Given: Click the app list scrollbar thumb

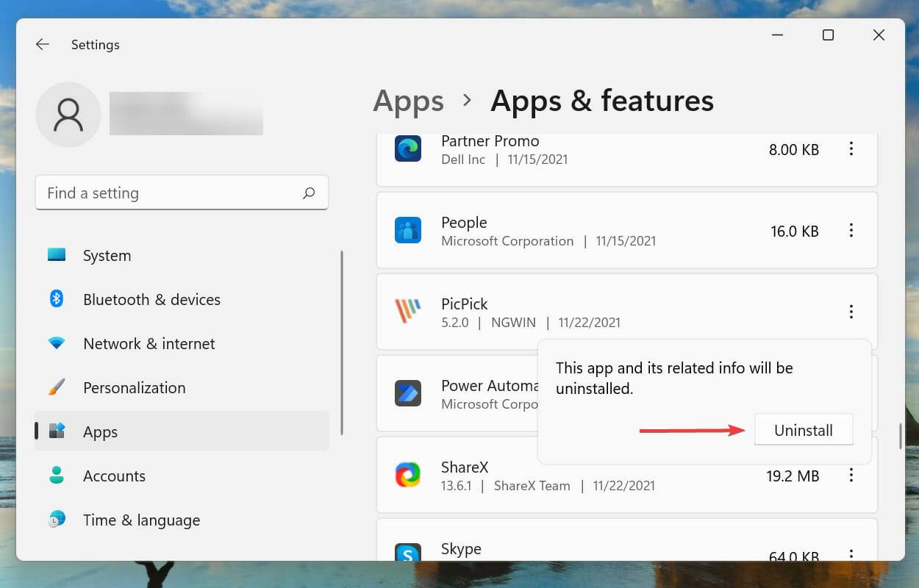Looking at the screenshot, I should coord(901,437).
